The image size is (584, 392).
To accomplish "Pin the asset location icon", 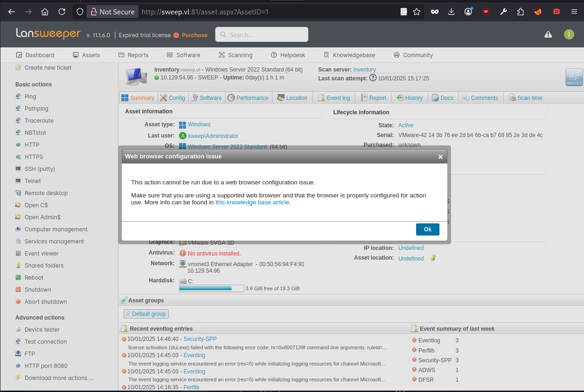I will [x=433, y=258].
